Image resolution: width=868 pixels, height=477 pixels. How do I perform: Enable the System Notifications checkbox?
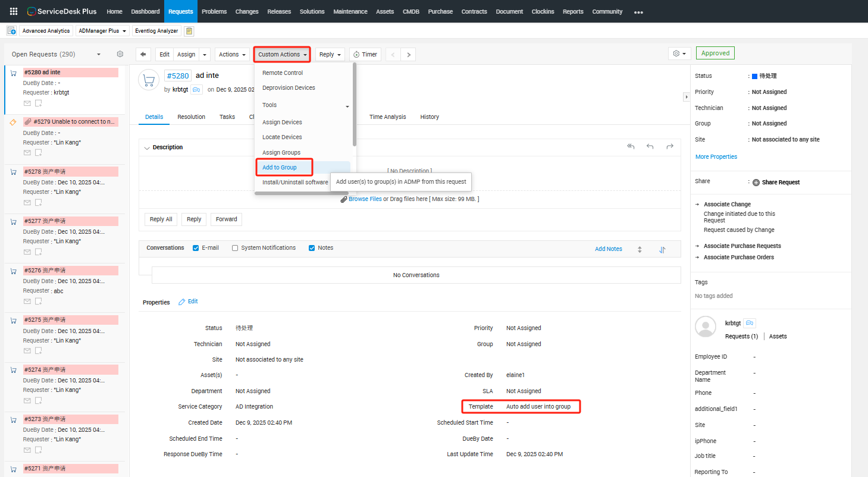235,248
